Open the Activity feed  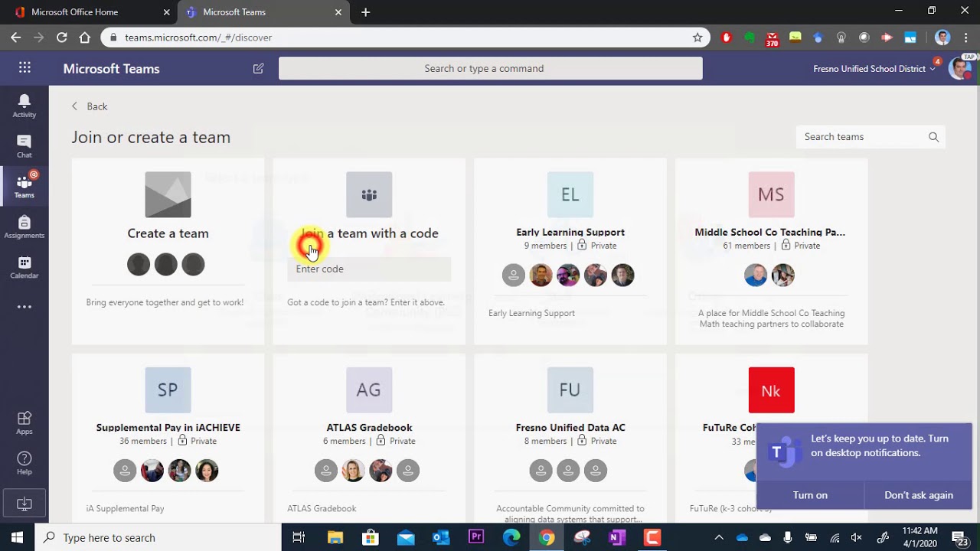point(24,106)
